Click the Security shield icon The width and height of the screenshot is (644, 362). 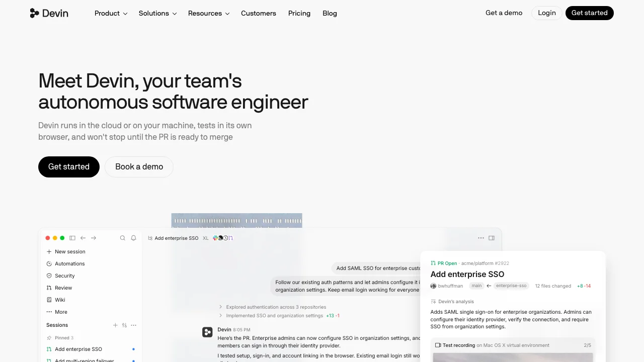[x=49, y=276]
